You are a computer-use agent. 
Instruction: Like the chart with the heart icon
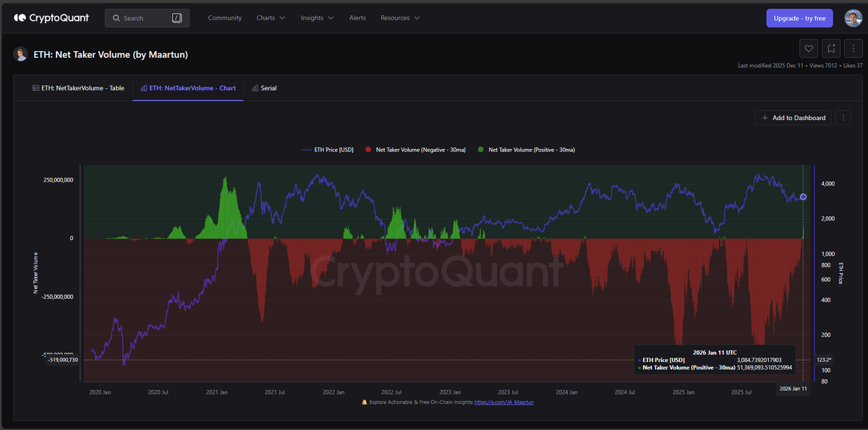tap(809, 48)
